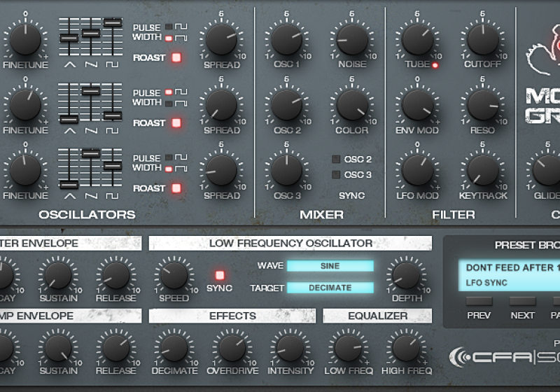
Task: Select lower pulse width LED on oscillator 2
Action: click(169, 104)
